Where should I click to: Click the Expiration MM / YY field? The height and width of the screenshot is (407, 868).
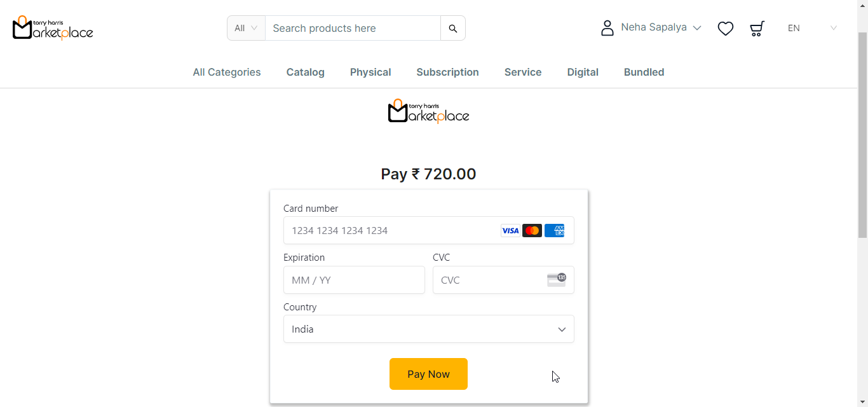(x=354, y=280)
